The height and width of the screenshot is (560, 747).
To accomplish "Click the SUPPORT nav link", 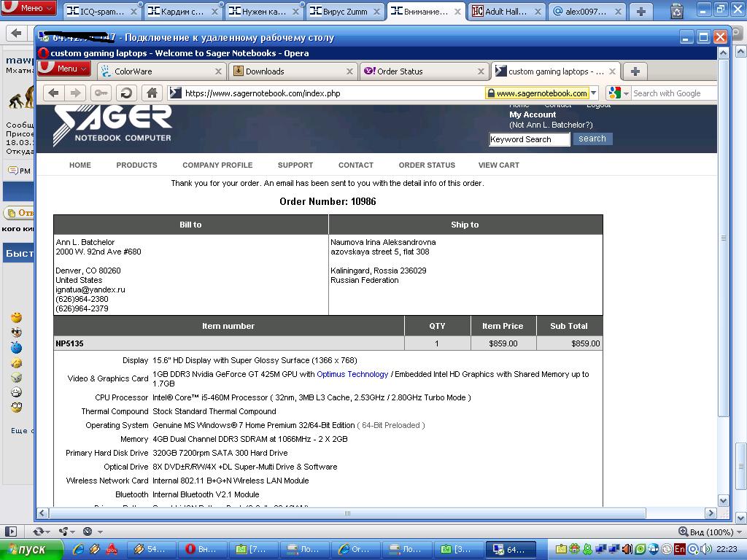I will [x=295, y=166].
